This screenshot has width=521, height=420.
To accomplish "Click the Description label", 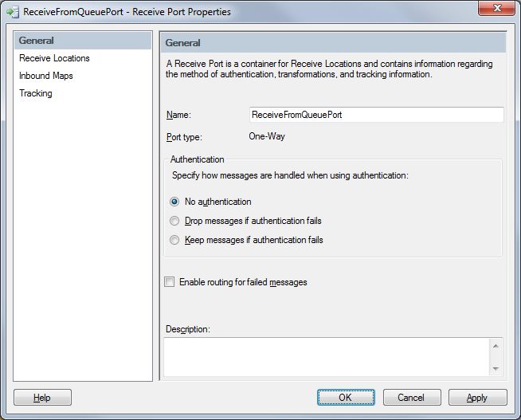I will pos(188,329).
